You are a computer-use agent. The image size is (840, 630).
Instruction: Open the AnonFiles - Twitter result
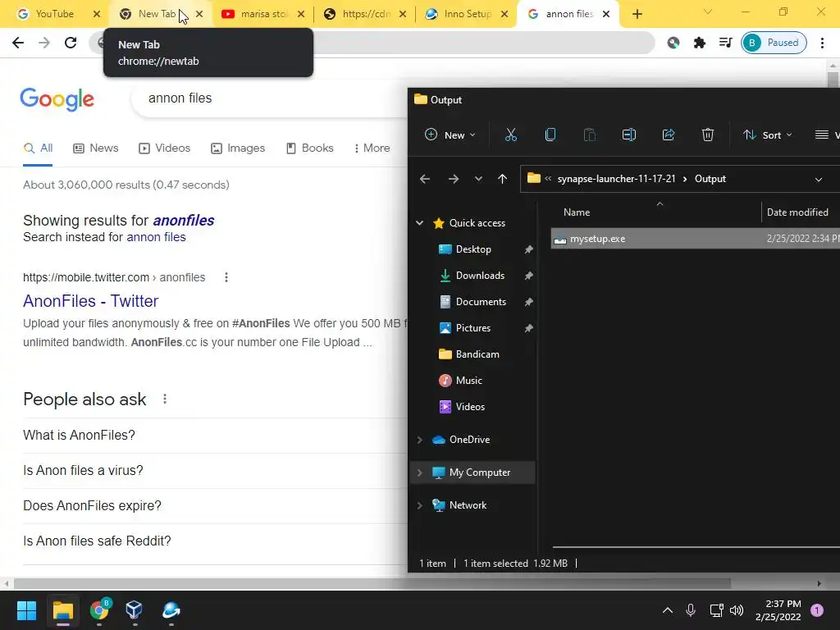[90, 301]
